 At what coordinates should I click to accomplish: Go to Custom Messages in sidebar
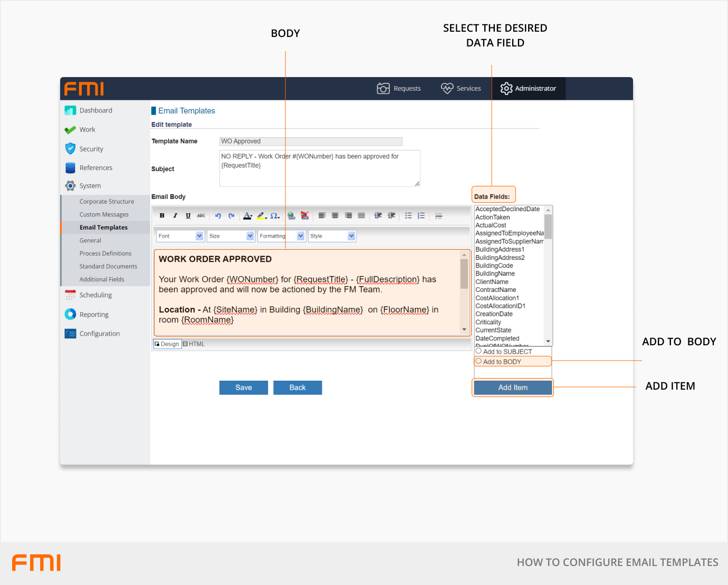click(x=104, y=214)
